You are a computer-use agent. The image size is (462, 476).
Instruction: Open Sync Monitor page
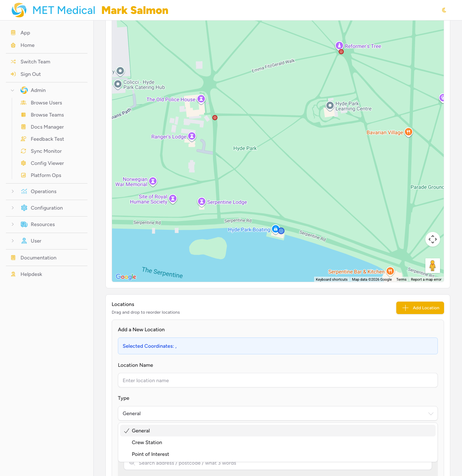tap(46, 151)
